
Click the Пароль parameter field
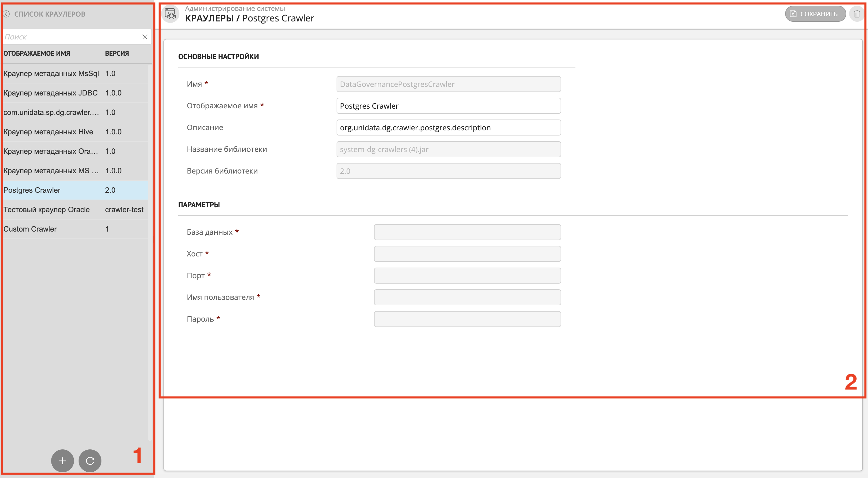coord(467,319)
